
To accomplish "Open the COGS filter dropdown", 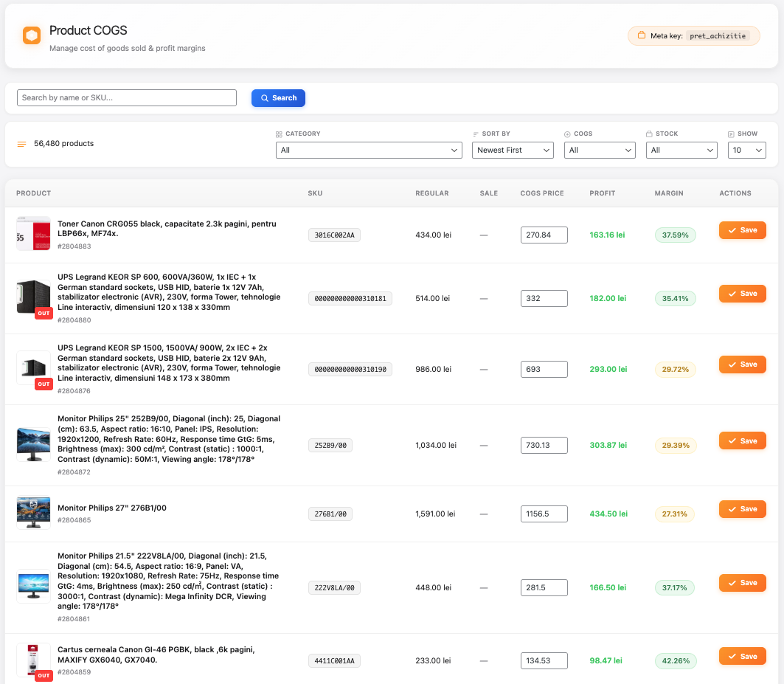I will (x=600, y=150).
